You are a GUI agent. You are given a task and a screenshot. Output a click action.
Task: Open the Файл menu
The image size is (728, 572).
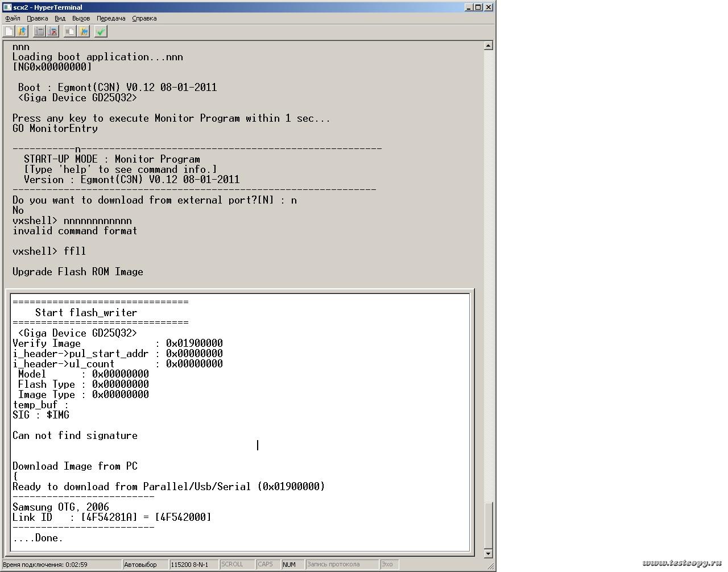point(13,18)
